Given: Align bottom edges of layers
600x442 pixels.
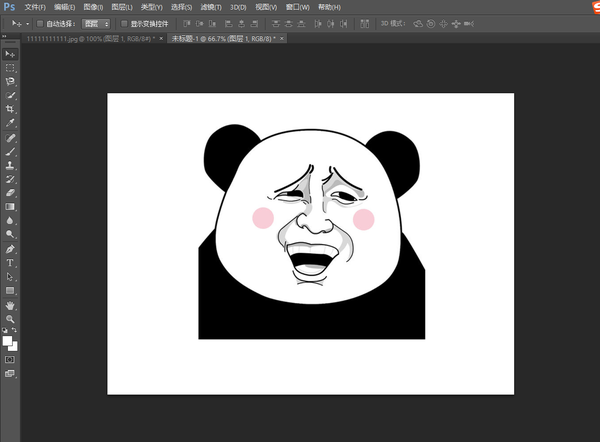Looking at the screenshot, I should [x=212, y=24].
